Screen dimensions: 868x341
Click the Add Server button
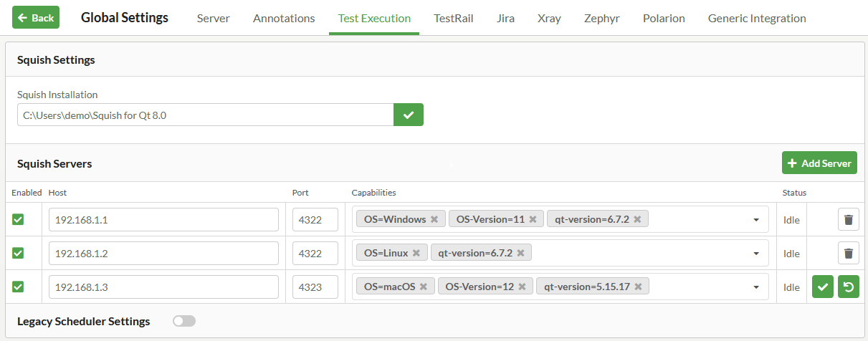pyautogui.click(x=819, y=163)
